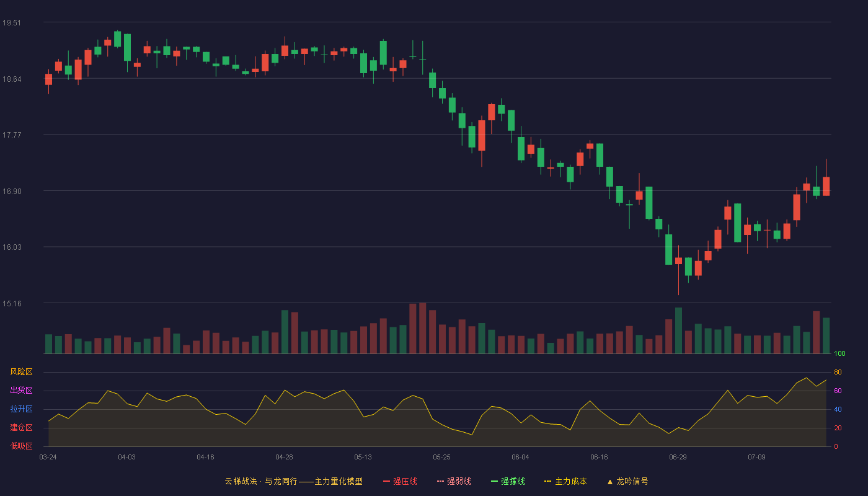Click the 风险区 zone label

[21, 372]
